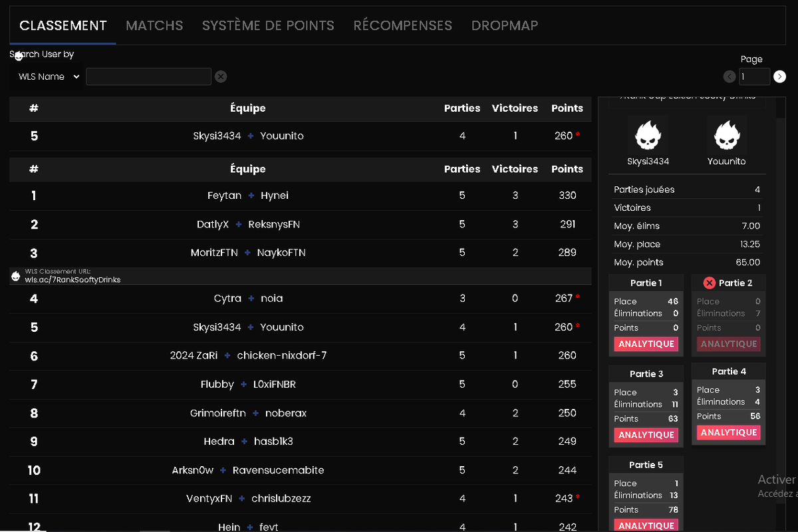
Task: Select team DatlyX + ReksnysFN row
Action: [x=301, y=225]
